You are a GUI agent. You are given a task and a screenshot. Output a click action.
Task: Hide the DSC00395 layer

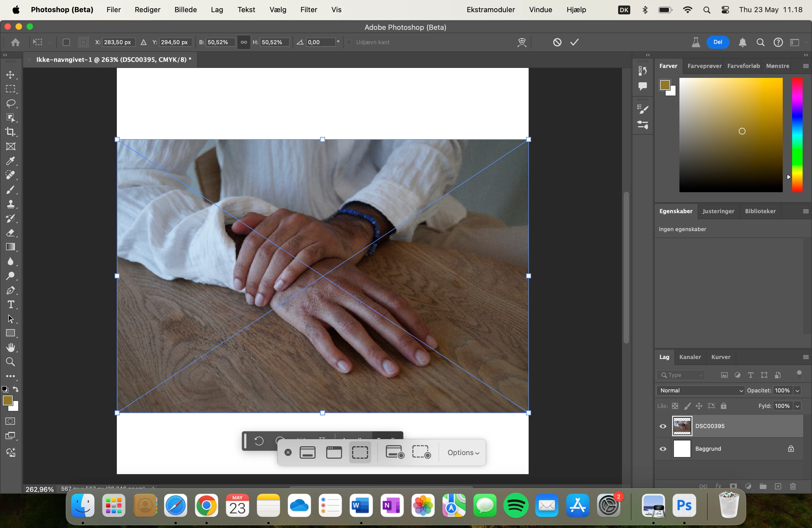point(663,426)
